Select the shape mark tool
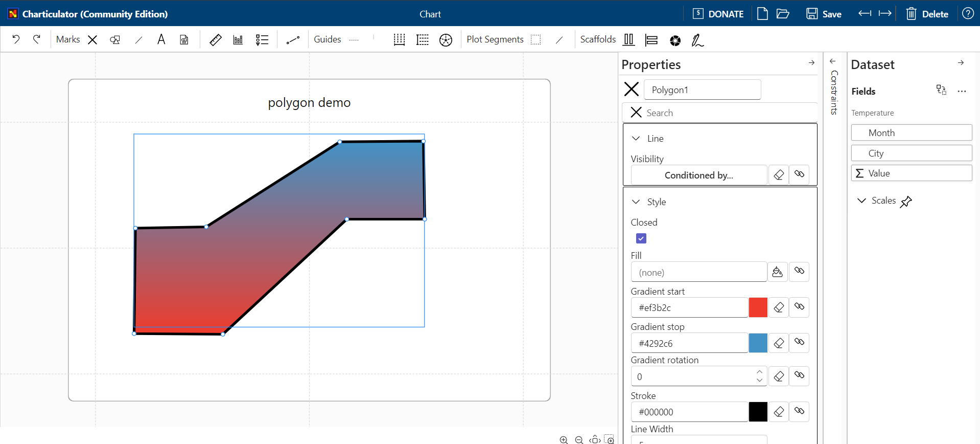 115,39
